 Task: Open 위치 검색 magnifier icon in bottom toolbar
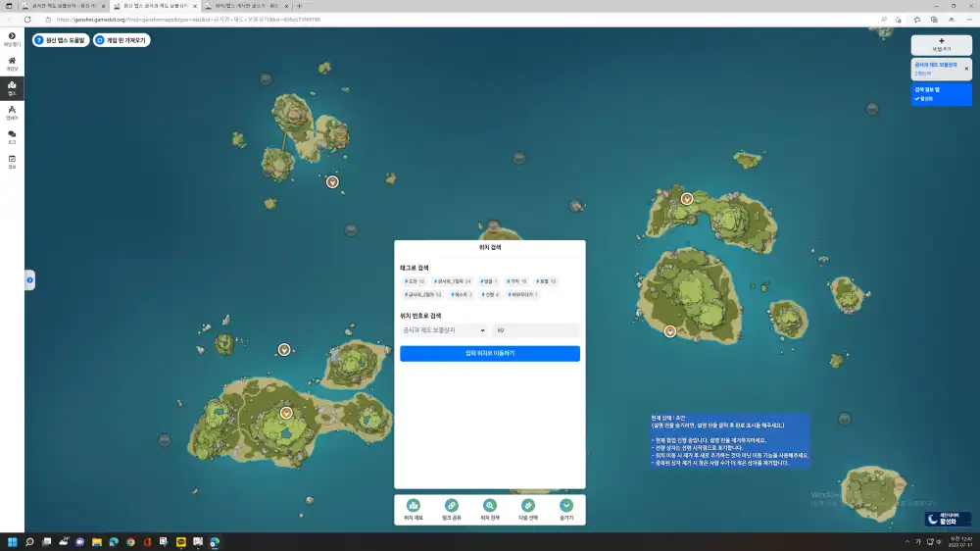pos(490,506)
